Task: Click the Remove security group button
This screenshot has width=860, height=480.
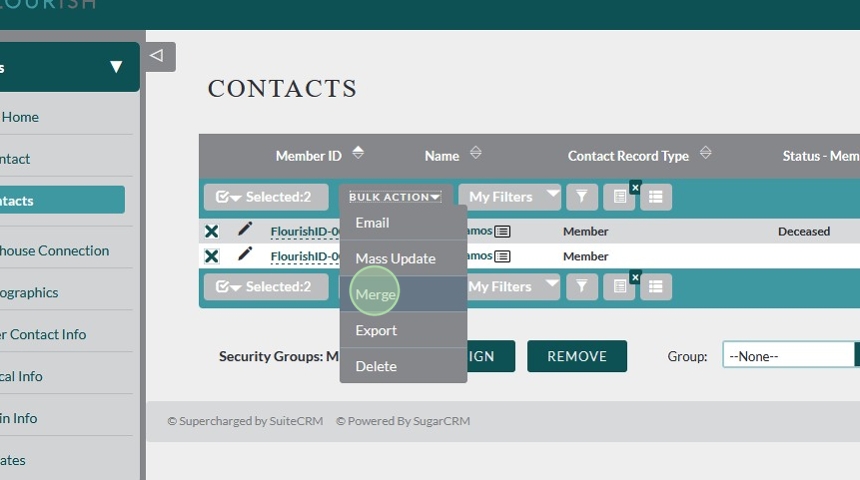Action: click(577, 356)
